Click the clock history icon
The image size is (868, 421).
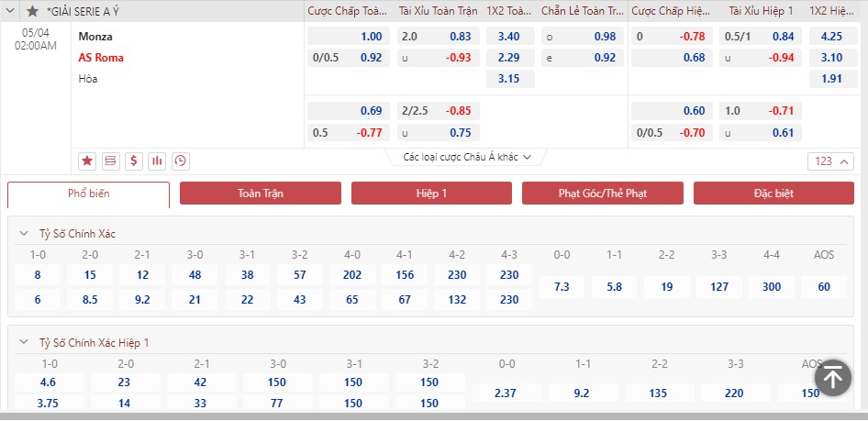pyautogui.click(x=181, y=161)
